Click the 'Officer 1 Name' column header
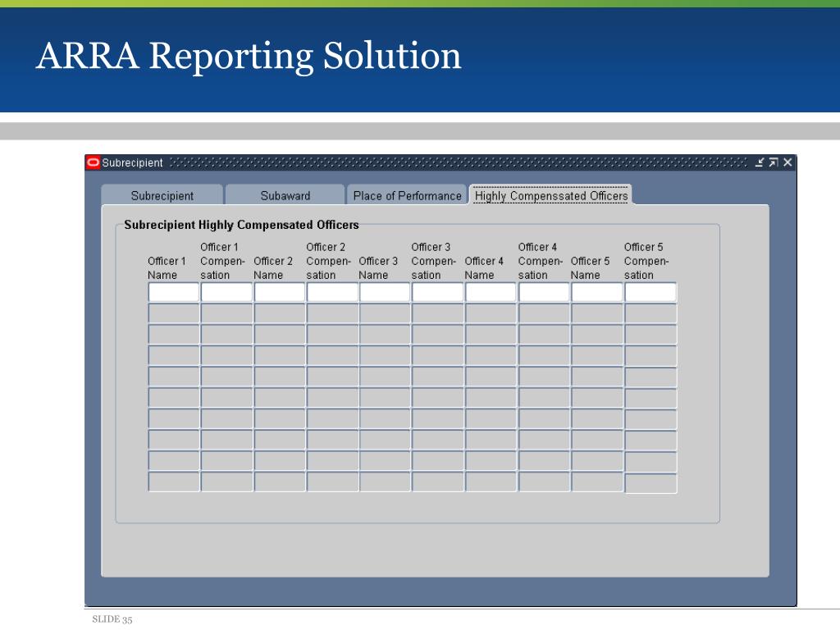 pyautogui.click(x=167, y=268)
